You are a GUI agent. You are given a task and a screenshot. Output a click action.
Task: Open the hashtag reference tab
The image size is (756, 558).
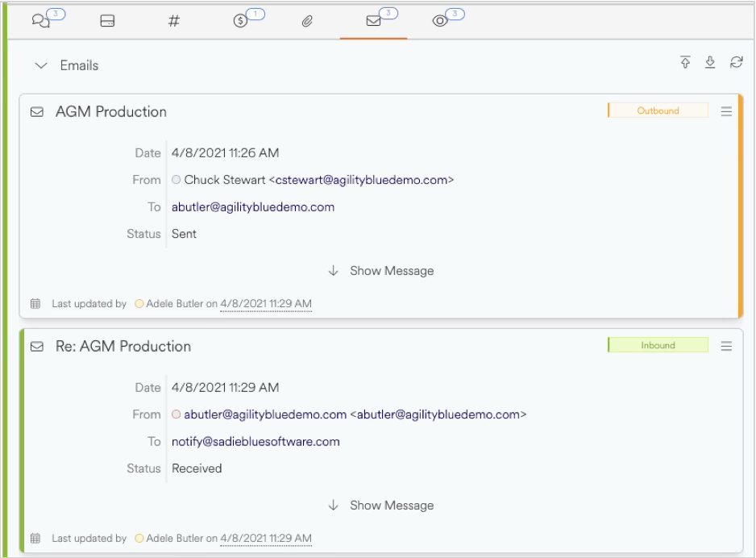click(x=173, y=21)
